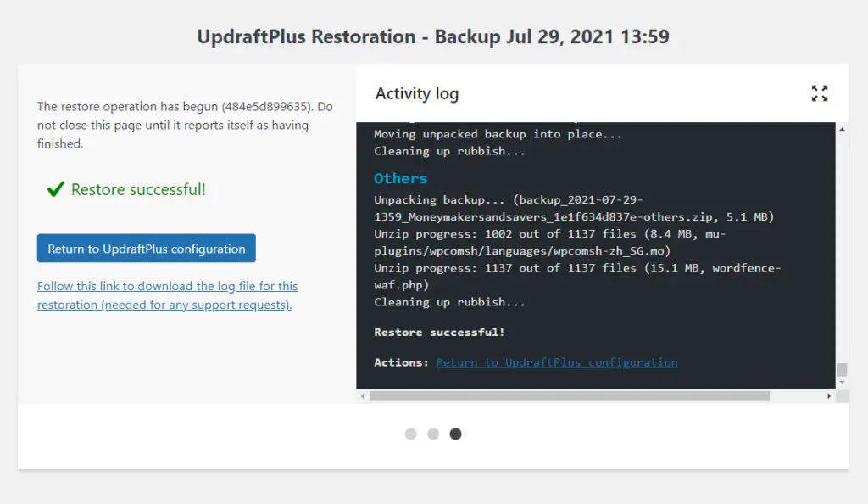Click the 'Actions:' label in log
The width and height of the screenshot is (868, 504).
pyautogui.click(x=401, y=363)
